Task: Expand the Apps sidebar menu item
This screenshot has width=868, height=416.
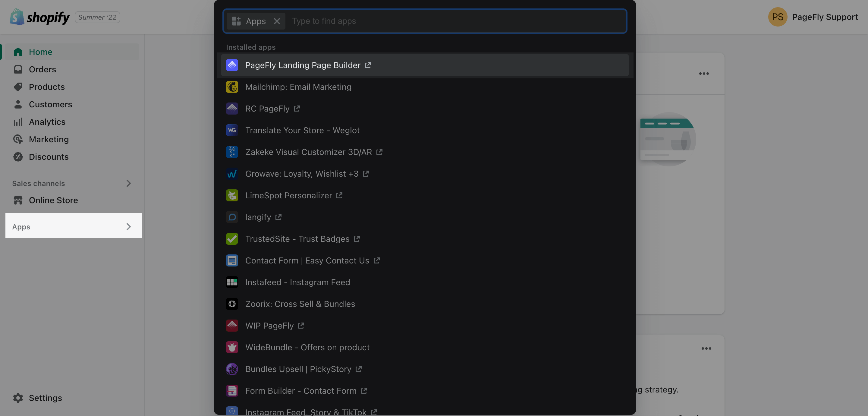Action: pyautogui.click(x=128, y=226)
